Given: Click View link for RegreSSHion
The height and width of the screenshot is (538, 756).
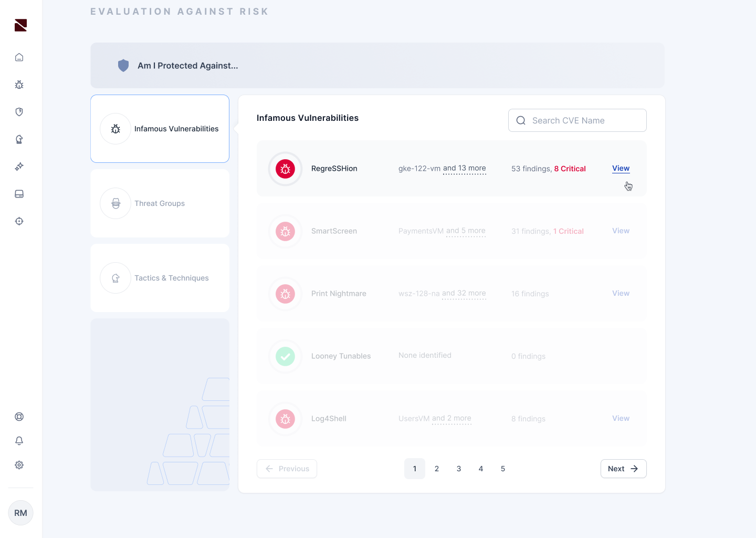Looking at the screenshot, I should (x=621, y=169).
